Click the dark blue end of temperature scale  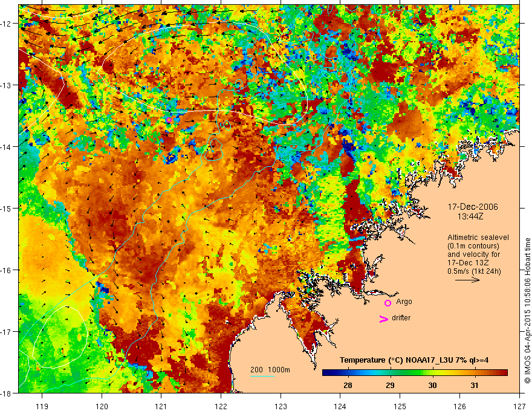click(326, 373)
